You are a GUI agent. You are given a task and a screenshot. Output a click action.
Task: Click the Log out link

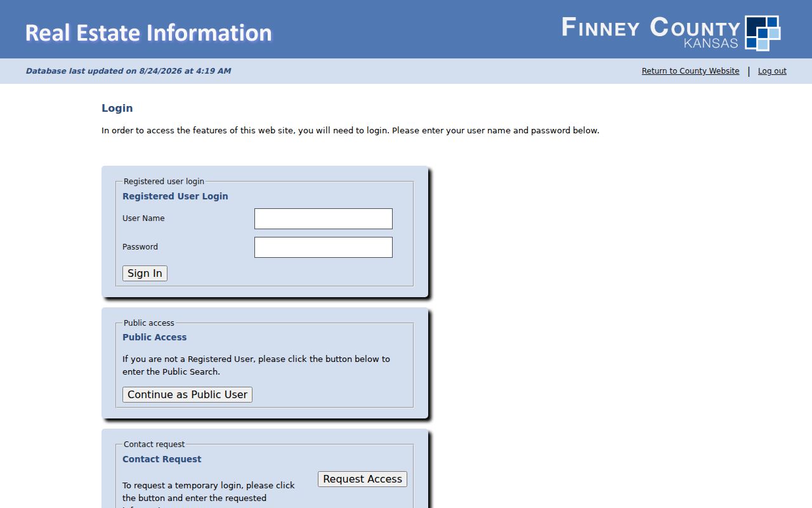click(772, 71)
